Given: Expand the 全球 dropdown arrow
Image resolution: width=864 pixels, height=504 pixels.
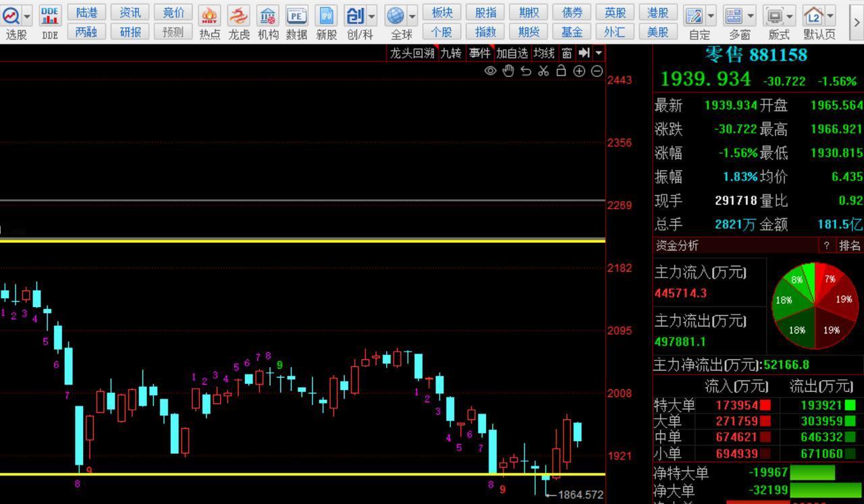Looking at the screenshot, I should [412, 16].
